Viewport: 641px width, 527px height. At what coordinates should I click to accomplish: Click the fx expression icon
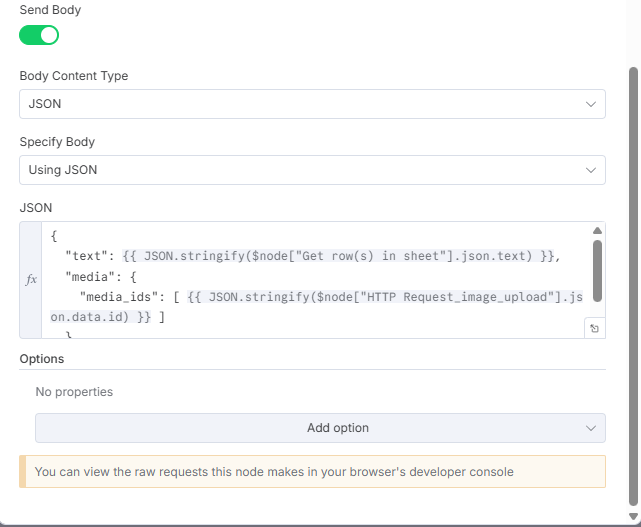coord(30,280)
